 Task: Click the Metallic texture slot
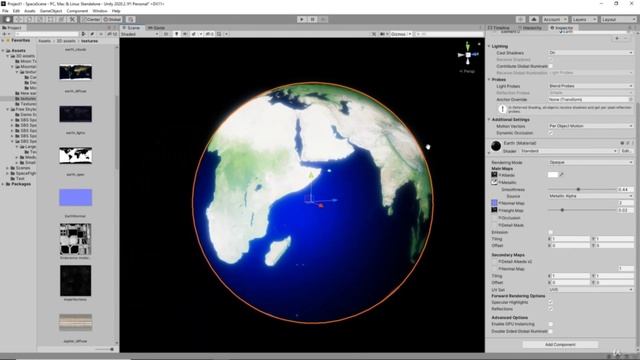494,182
